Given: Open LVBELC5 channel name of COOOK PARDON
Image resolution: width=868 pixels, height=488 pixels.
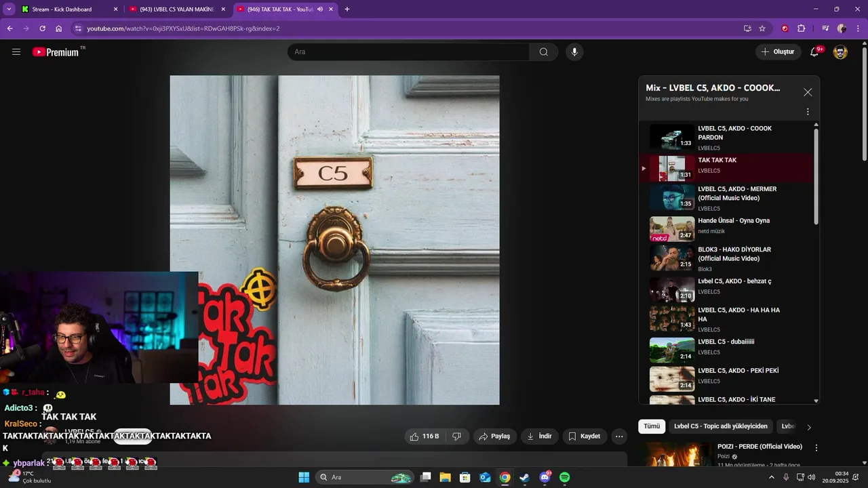Looking at the screenshot, I should click(x=709, y=148).
